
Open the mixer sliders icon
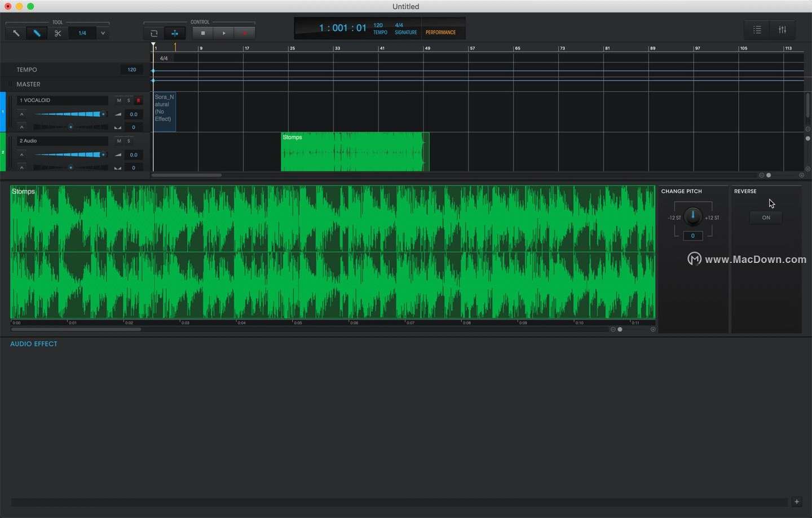(783, 30)
